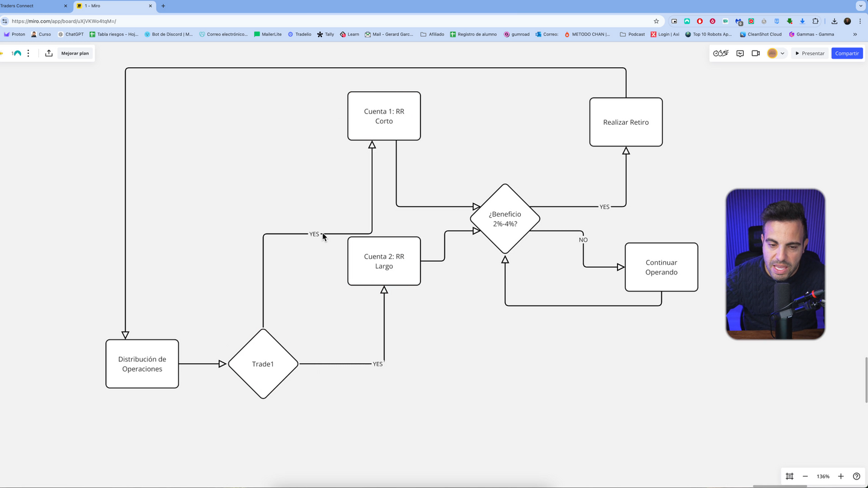The image size is (868, 488).
Task: Open Miro timer and activities tools
Action: pyautogui.click(x=721, y=53)
